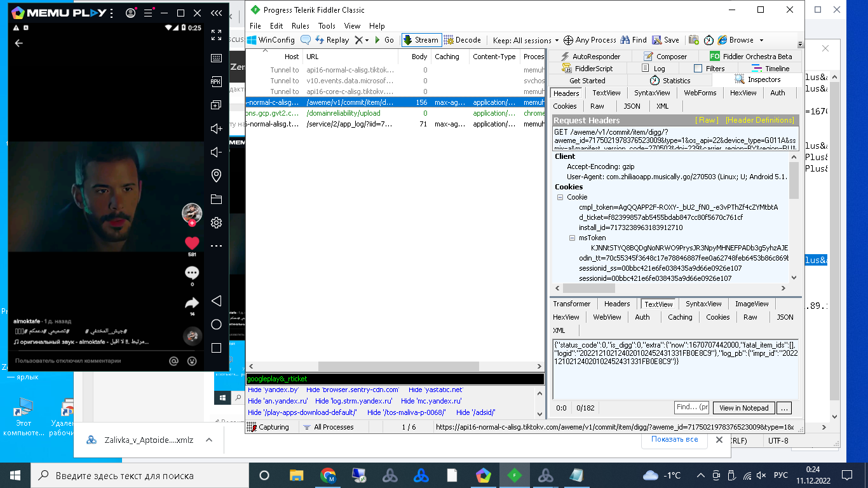Replay the selected session
The image size is (868, 488).
[332, 40]
